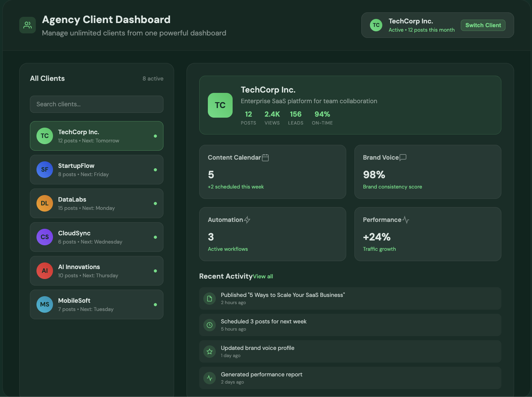Click the TC avatar in the header client switcher
The image size is (532, 397).
(376, 25)
